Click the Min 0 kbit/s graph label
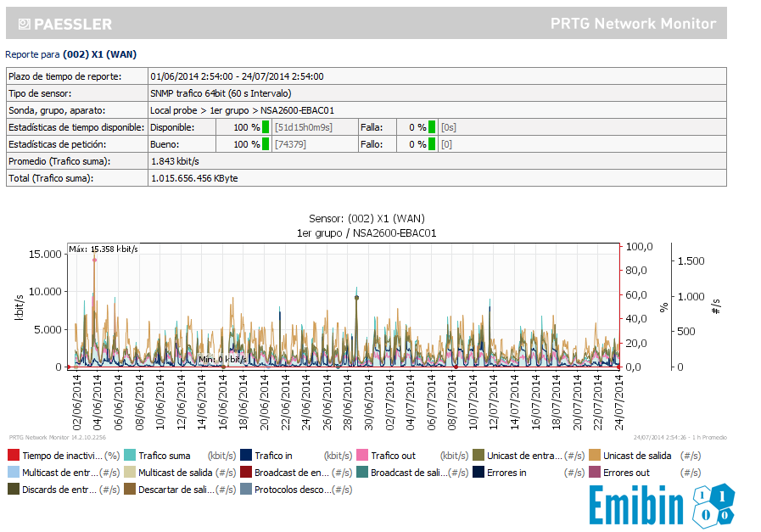 [222, 359]
